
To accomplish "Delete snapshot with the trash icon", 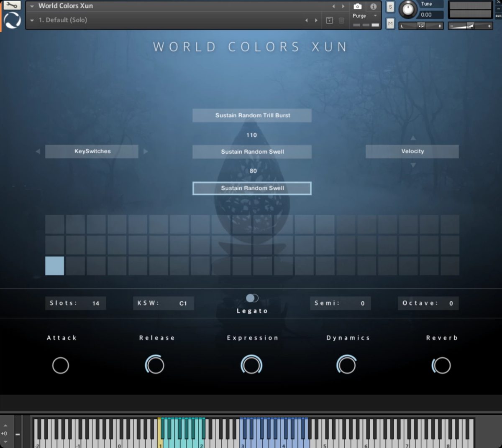I will [341, 20].
